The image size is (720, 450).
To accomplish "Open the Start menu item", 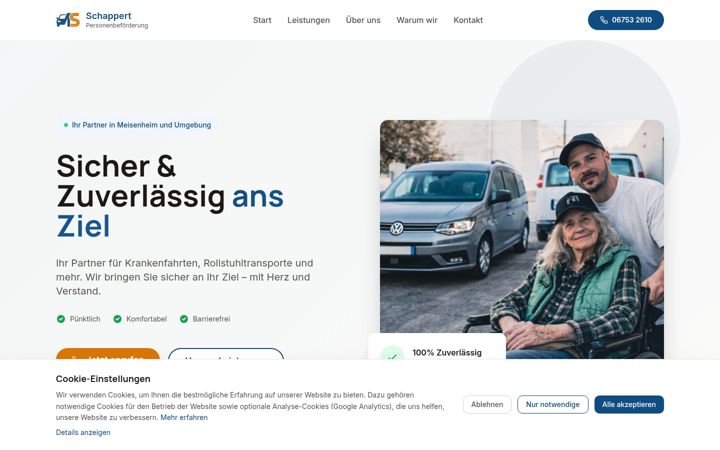I will (262, 20).
